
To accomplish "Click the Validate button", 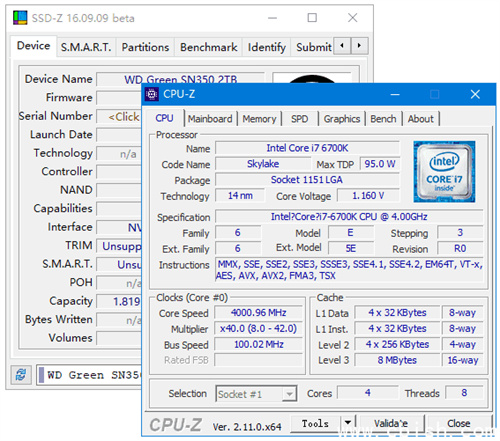I will (x=391, y=423).
